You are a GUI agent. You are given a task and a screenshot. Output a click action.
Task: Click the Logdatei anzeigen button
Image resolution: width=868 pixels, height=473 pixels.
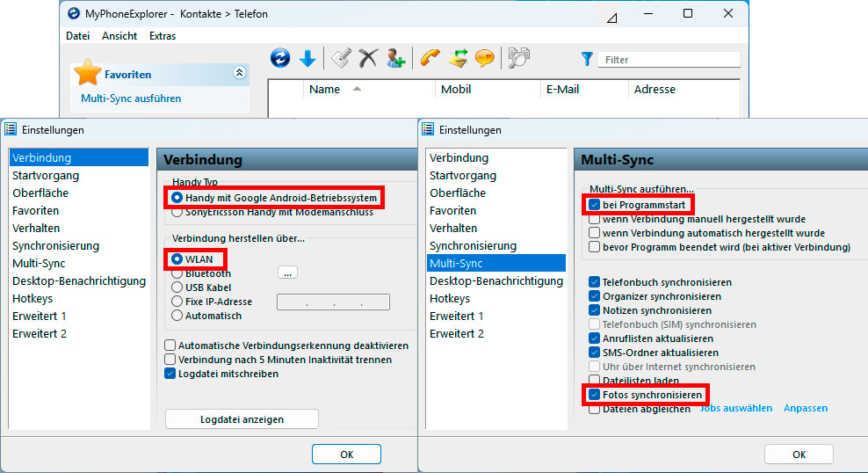(242, 419)
